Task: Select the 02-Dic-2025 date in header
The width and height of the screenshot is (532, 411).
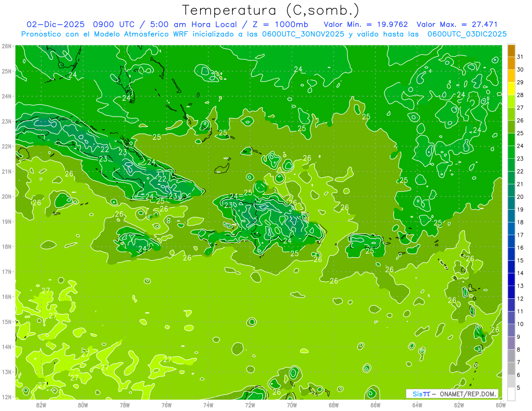Action: click(55, 24)
